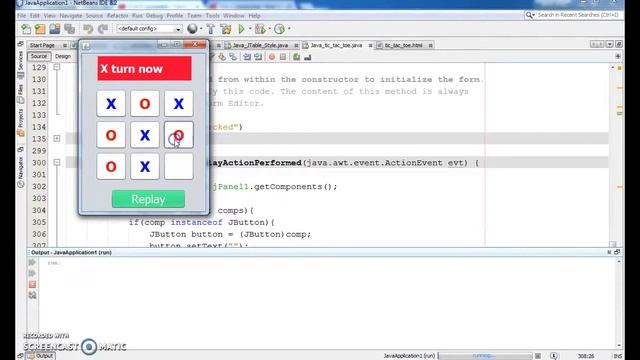
Task: Open the Navigate menu
Action: tap(71, 16)
